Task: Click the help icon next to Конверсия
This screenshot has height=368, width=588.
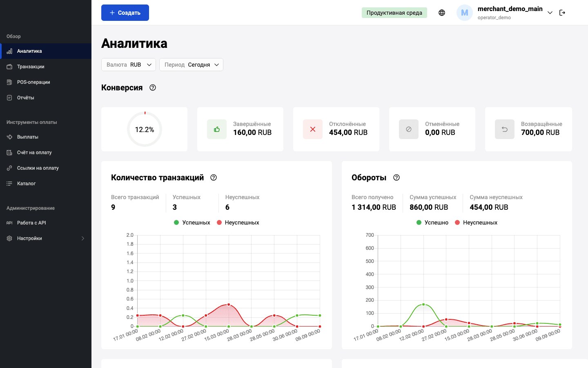Action: pyautogui.click(x=153, y=88)
